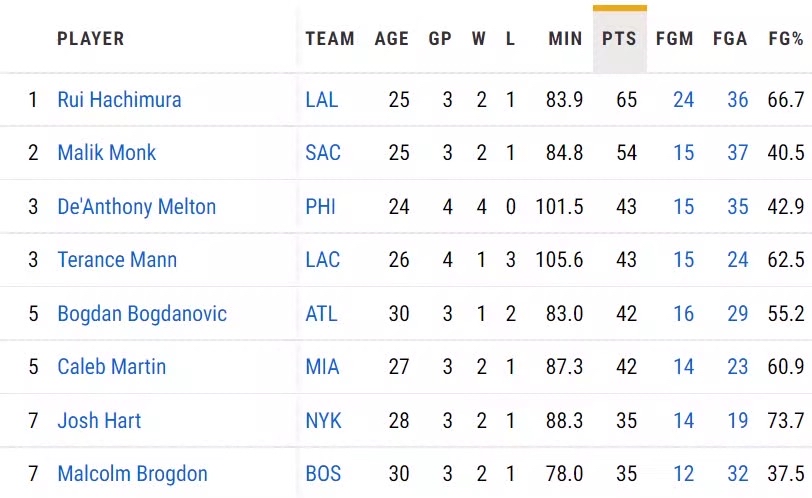Click the BOS team link
The width and height of the screenshot is (812, 498).
tap(323, 474)
